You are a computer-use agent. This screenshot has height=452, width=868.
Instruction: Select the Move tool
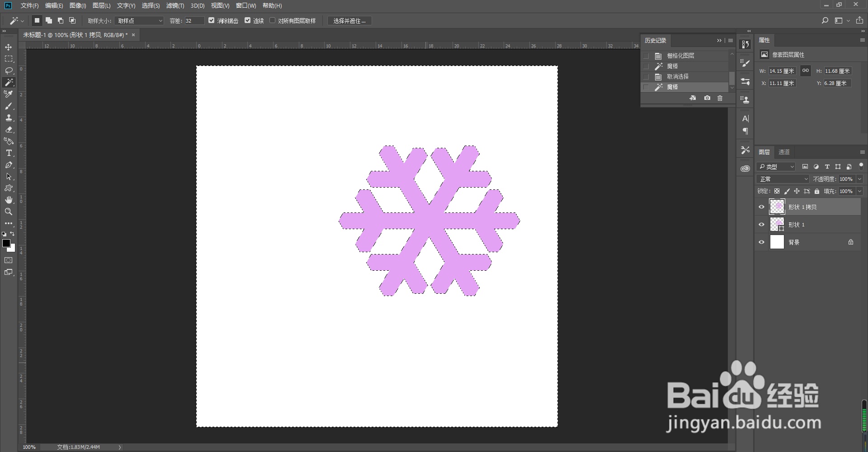(9, 47)
